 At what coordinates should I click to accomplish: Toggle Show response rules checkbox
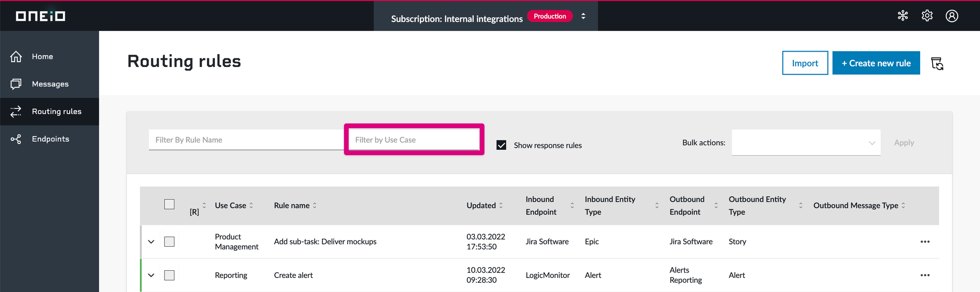(x=501, y=145)
